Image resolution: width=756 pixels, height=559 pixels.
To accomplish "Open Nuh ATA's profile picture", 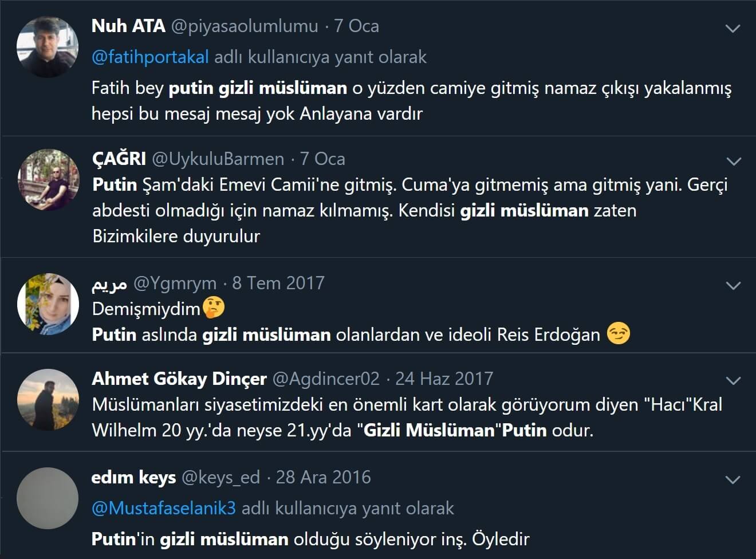I will click(x=47, y=47).
